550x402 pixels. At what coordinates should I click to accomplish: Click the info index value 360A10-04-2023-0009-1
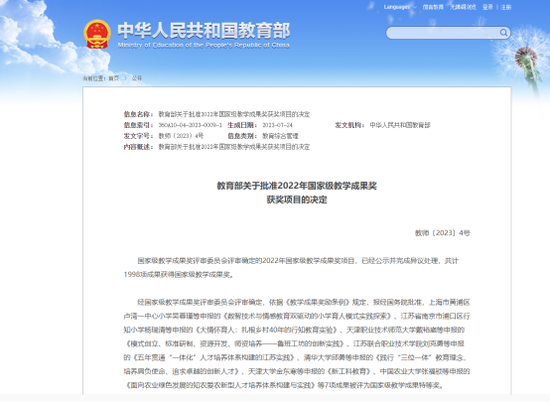click(x=190, y=125)
